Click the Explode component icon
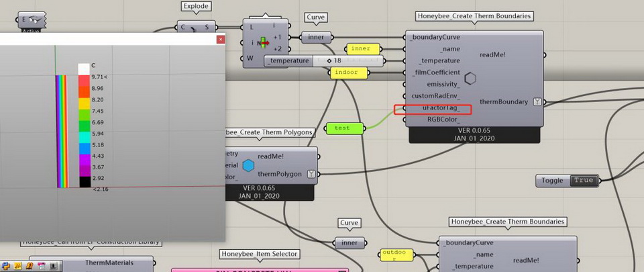The image size is (644, 272). tap(193, 28)
